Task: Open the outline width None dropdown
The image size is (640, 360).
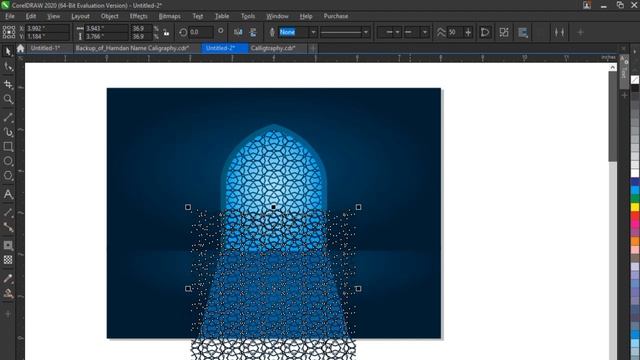Action: [x=313, y=32]
